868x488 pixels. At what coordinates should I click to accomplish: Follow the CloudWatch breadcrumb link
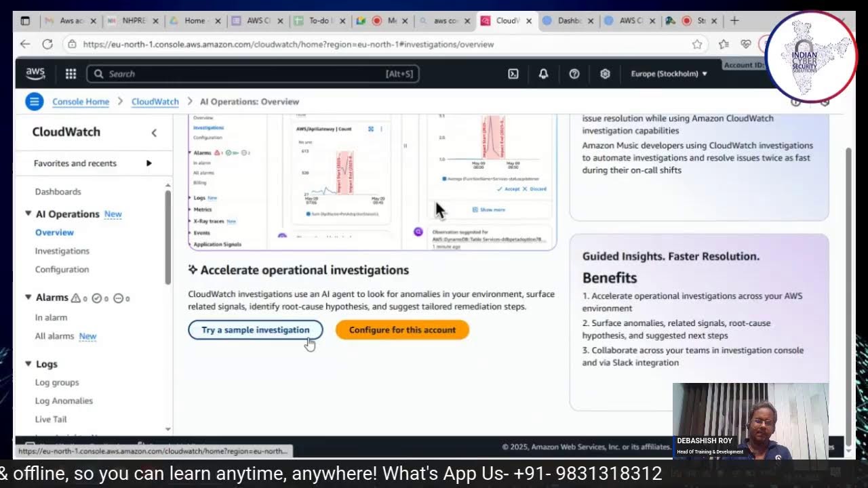tap(155, 102)
